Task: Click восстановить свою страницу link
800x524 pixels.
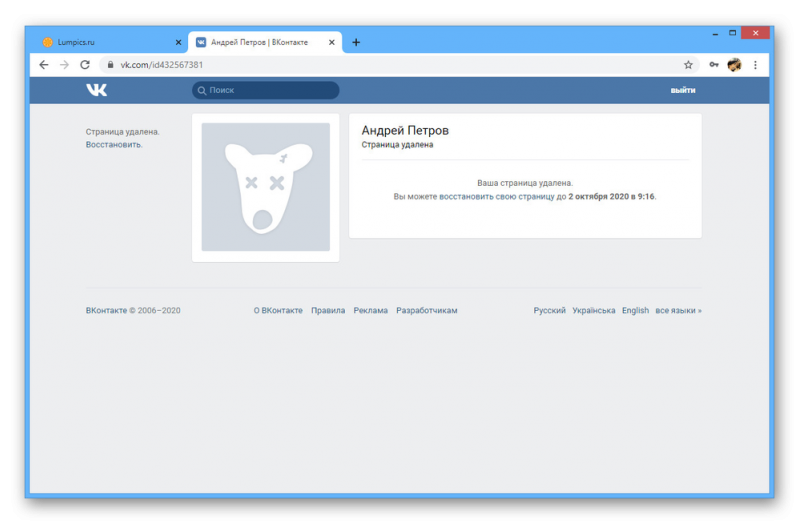Action: (x=496, y=196)
